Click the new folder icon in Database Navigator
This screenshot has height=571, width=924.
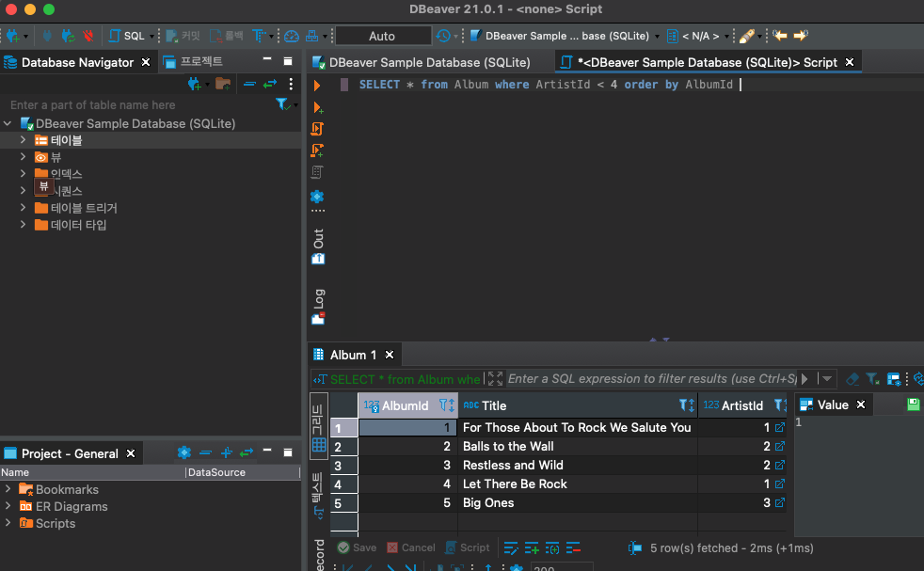(x=223, y=85)
